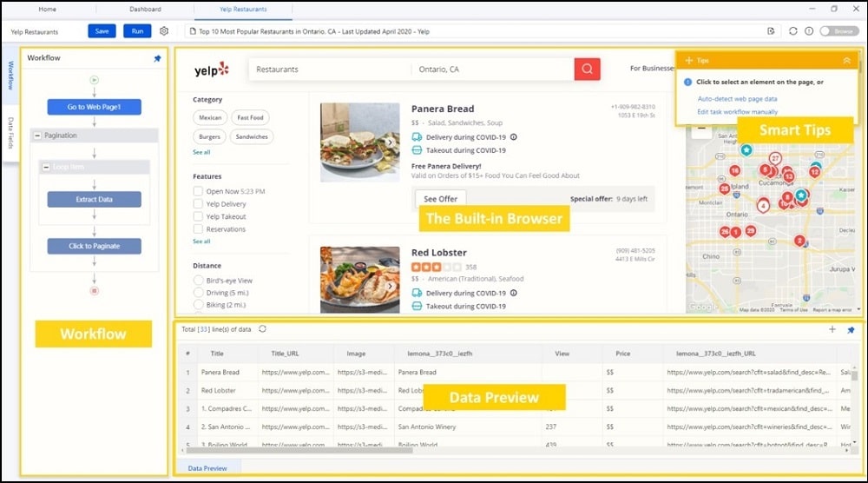Viewport: 868px width, 483px height.
Task: Open the info icon in the address bar
Action: (x=809, y=31)
